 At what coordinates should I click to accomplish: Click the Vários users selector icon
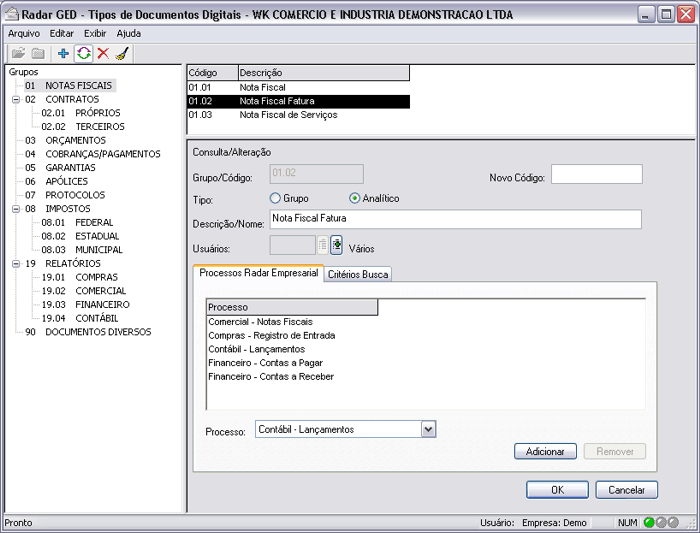(337, 245)
